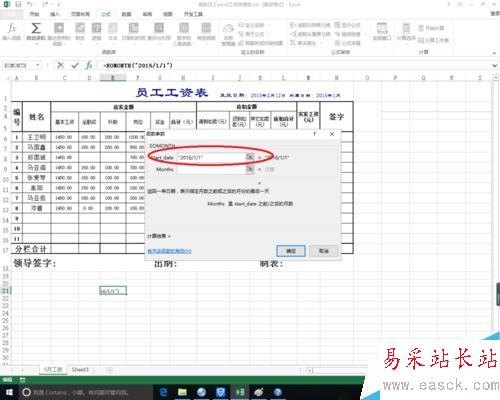Switch to the Home ribbon tab
The height and width of the screenshot is (400, 500).
[x=34, y=14]
